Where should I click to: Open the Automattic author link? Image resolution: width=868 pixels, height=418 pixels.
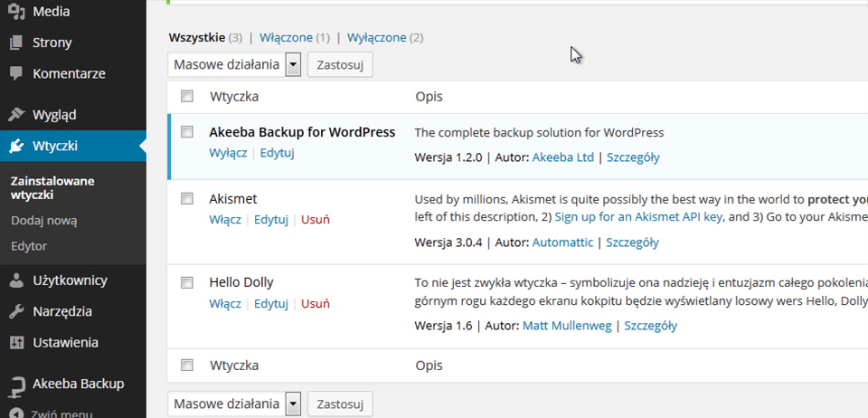coord(562,242)
